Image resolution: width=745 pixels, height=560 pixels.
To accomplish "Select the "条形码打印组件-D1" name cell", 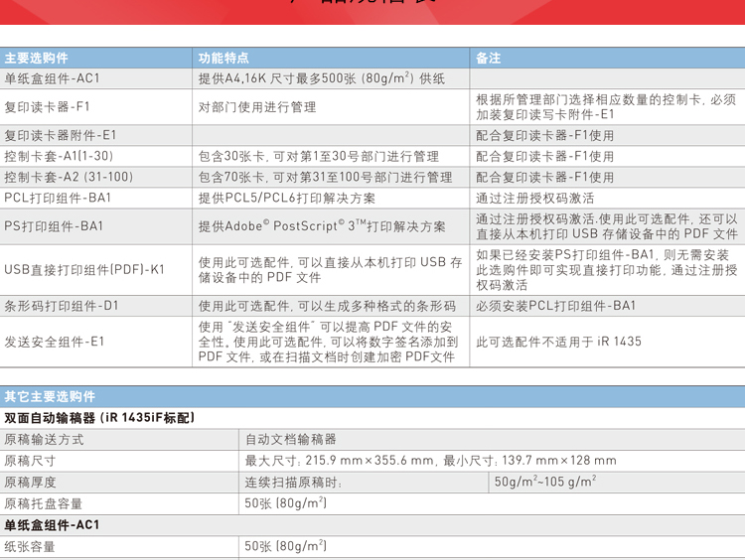I will point(62,306).
